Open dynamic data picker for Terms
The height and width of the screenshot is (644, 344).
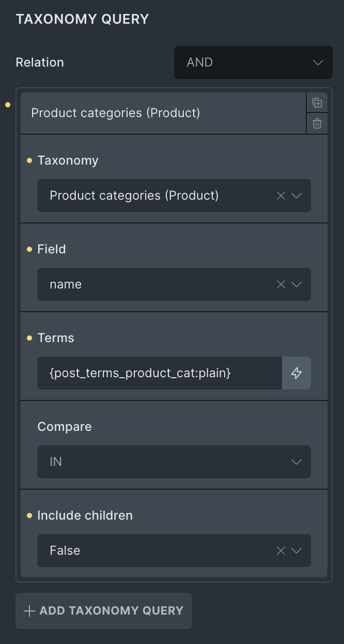pyautogui.click(x=296, y=373)
